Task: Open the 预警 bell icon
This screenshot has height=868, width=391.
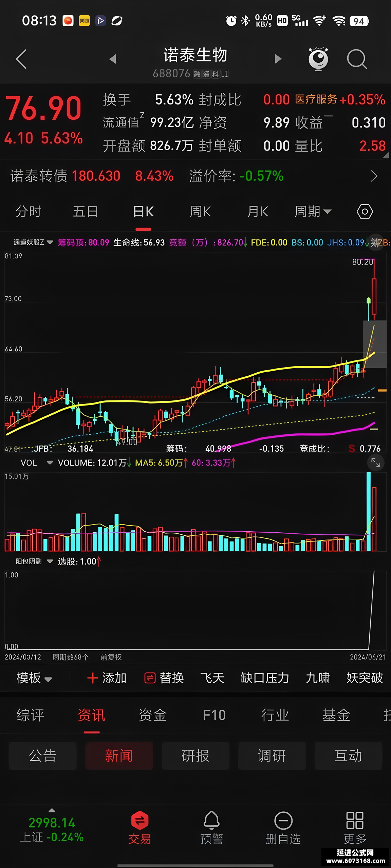Action: pos(211,821)
